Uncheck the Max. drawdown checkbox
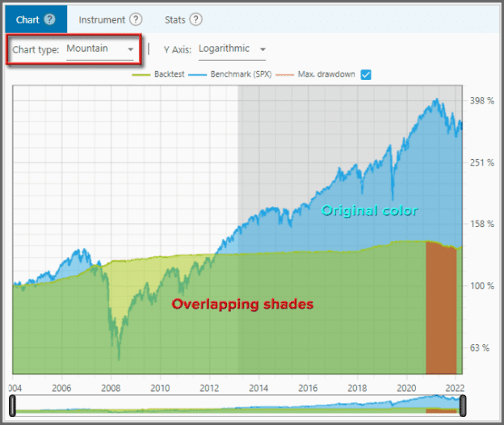Image resolution: width=504 pixels, height=425 pixels. 366,75
